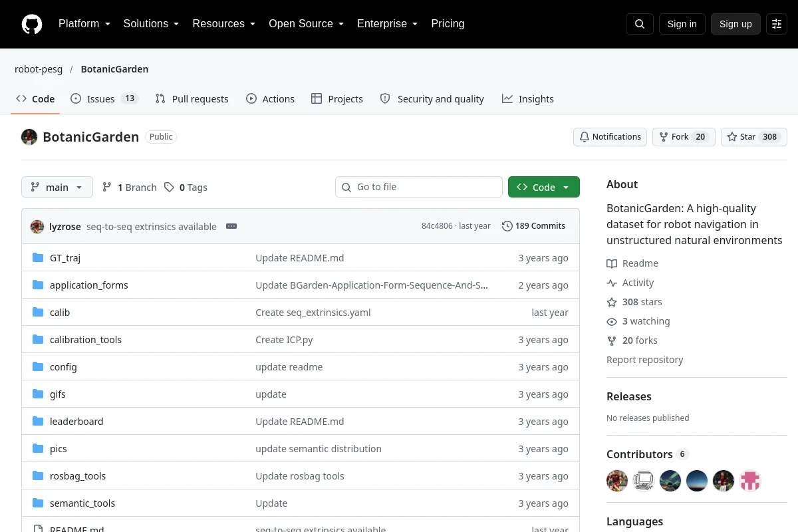Open the Readme link in About
Screen dimensions: 798x532
(632, 263)
